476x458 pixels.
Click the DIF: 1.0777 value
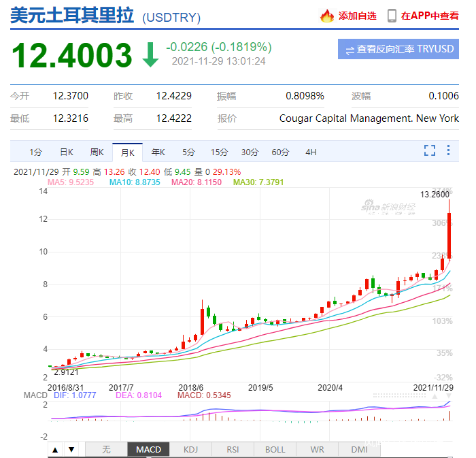tap(75, 395)
